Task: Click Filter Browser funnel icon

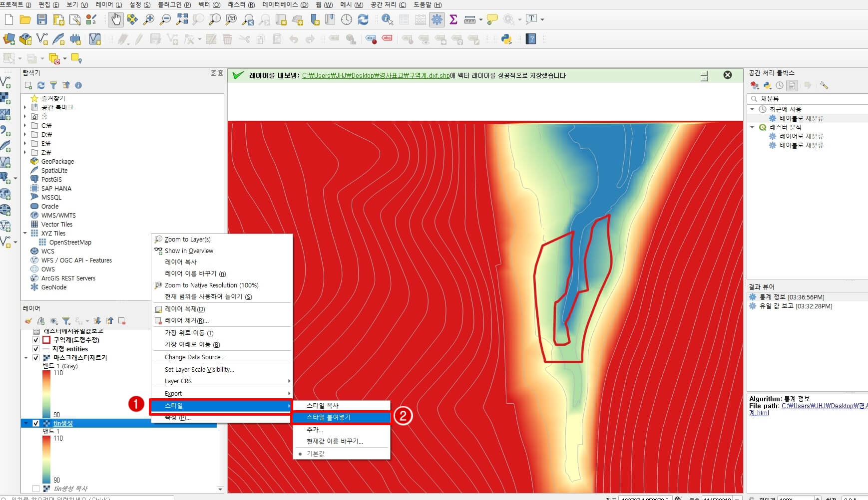Action: click(53, 85)
